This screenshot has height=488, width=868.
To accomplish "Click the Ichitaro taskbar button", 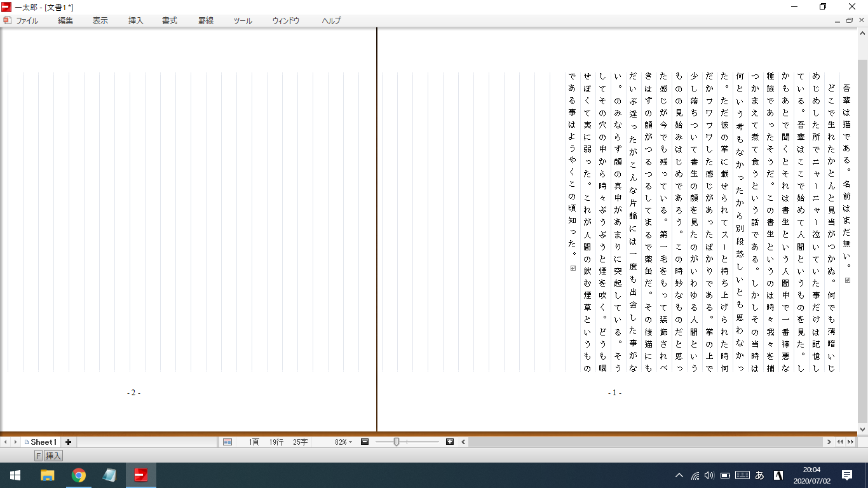I will [x=140, y=475].
